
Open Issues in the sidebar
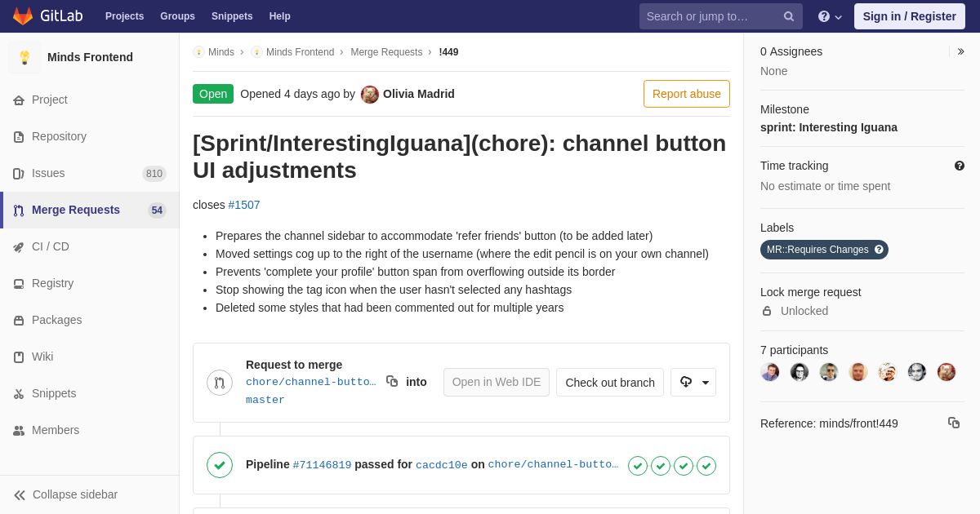[90, 173]
